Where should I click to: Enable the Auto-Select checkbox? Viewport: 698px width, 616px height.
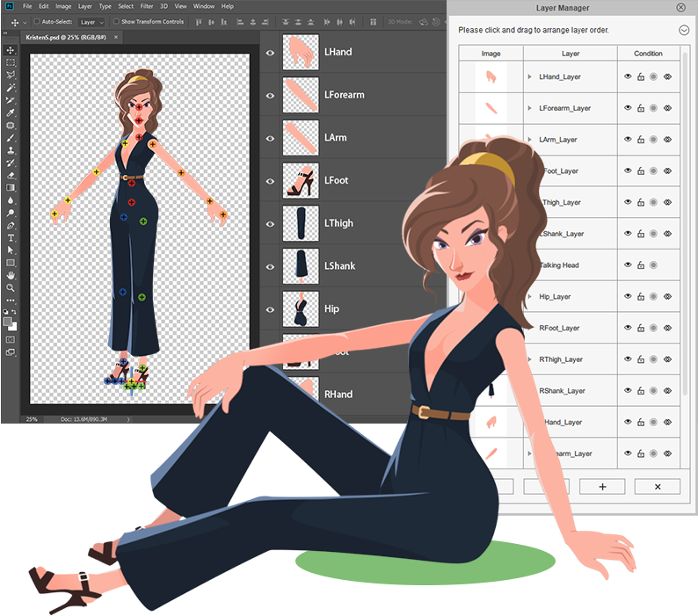tap(37, 21)
